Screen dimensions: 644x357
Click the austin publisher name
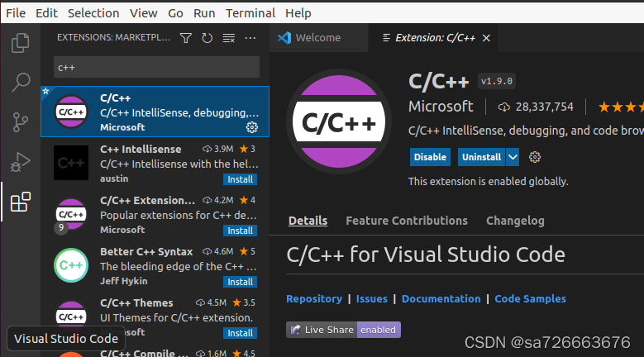click(x=114, y=178)
